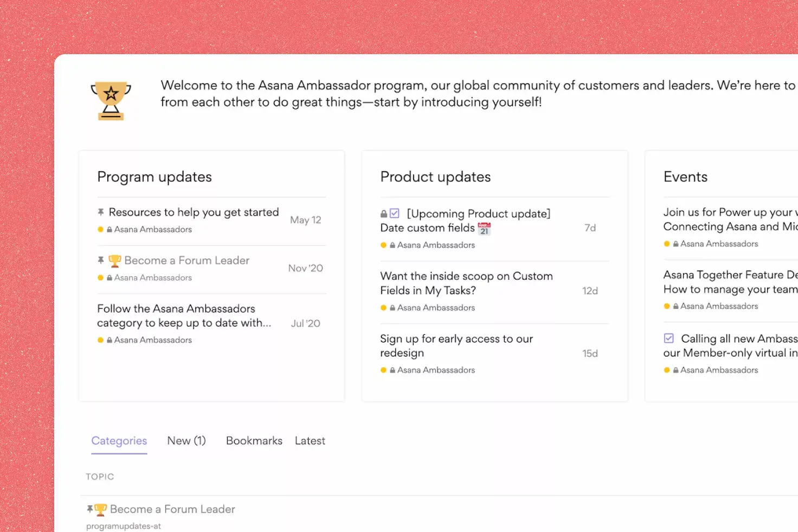Open Join us for Power up event

[x=730, y=219]
